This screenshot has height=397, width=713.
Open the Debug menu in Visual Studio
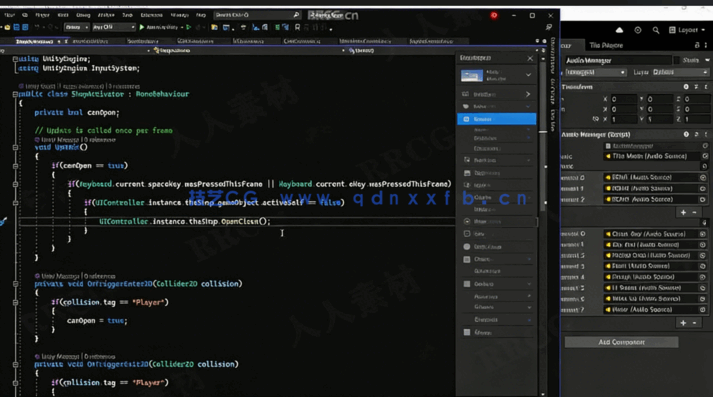(83, 15)
